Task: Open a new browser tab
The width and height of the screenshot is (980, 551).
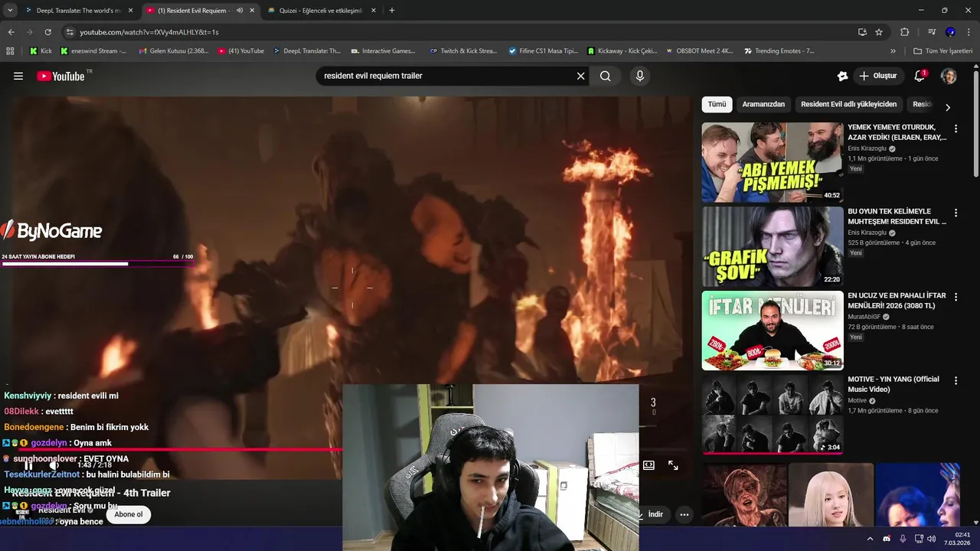Action: tap(392, 11)
